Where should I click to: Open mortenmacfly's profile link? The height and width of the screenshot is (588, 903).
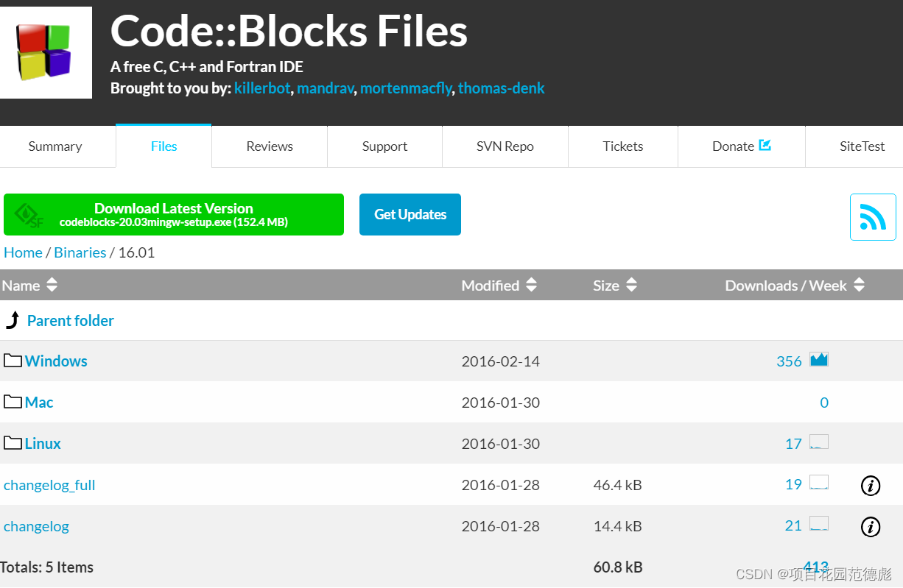tap(406, 88)
